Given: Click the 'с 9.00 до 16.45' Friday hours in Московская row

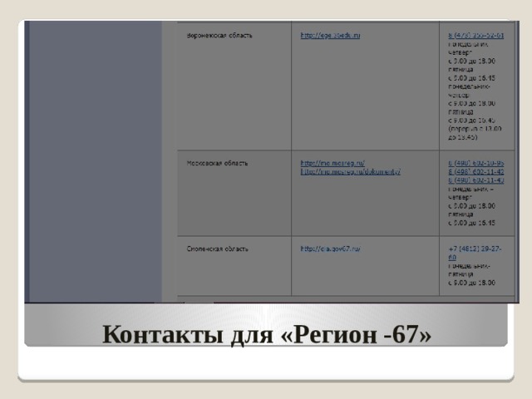Looking at the screenshot, I should coord(471,223).
